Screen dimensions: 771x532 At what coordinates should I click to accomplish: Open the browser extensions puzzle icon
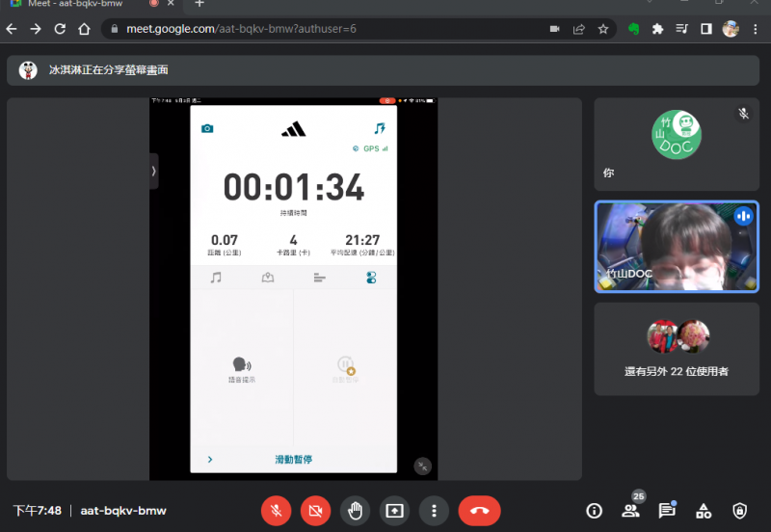coord(658,29)
